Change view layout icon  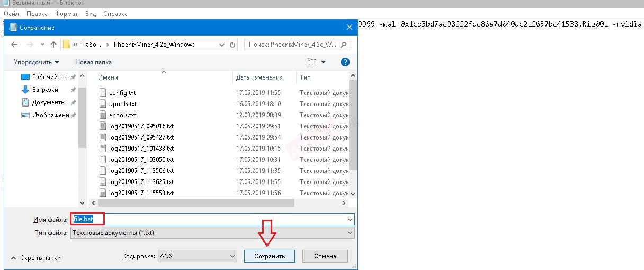coord(311,62)
